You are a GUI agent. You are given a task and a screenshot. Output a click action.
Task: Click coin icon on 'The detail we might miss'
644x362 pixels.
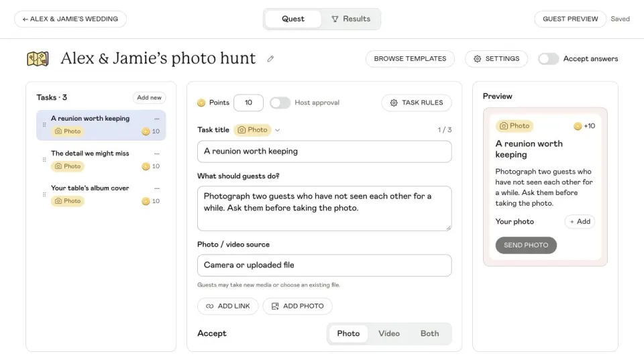tap(146, 166)
